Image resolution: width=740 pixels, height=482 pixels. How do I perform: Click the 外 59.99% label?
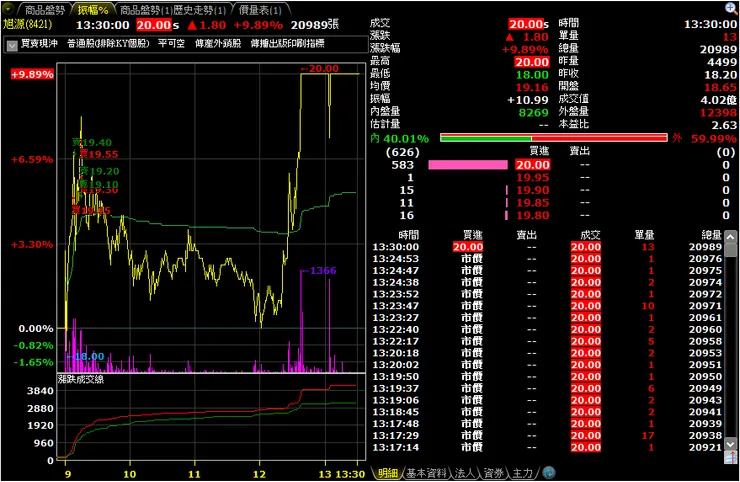705,139
